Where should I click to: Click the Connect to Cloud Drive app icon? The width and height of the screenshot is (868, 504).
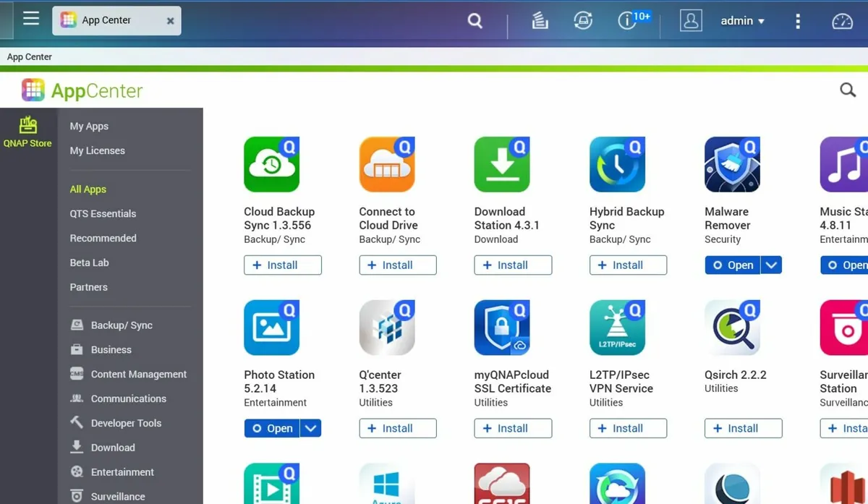(x=387, y=164)
